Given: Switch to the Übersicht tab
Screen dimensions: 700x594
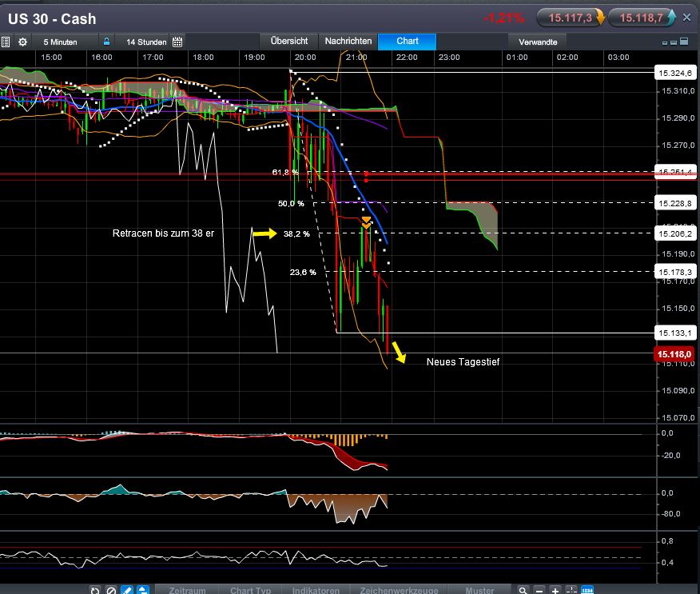Looking at the screenshot, I should pos(289,41).
